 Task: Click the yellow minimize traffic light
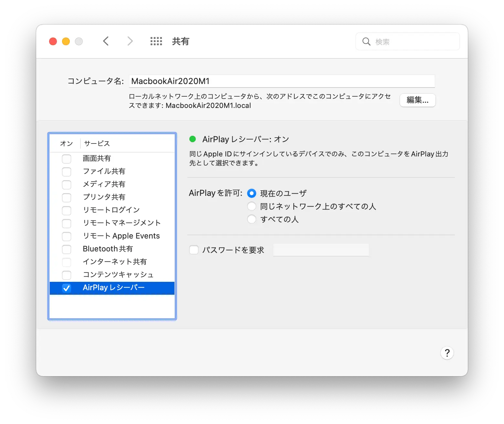66,41
